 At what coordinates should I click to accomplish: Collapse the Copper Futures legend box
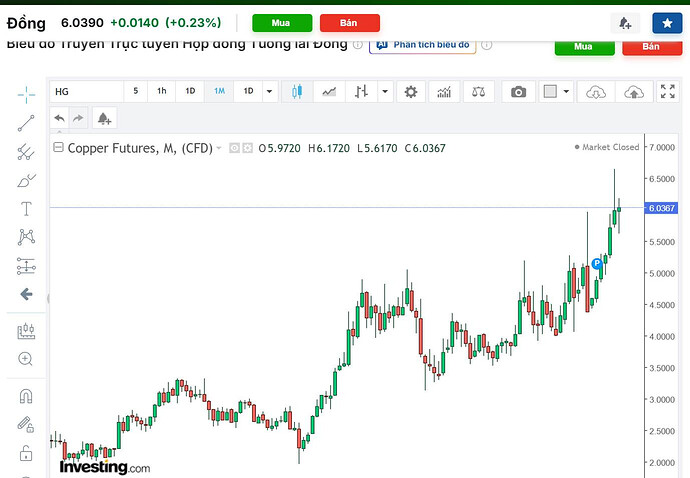click(x=58, y=147)
